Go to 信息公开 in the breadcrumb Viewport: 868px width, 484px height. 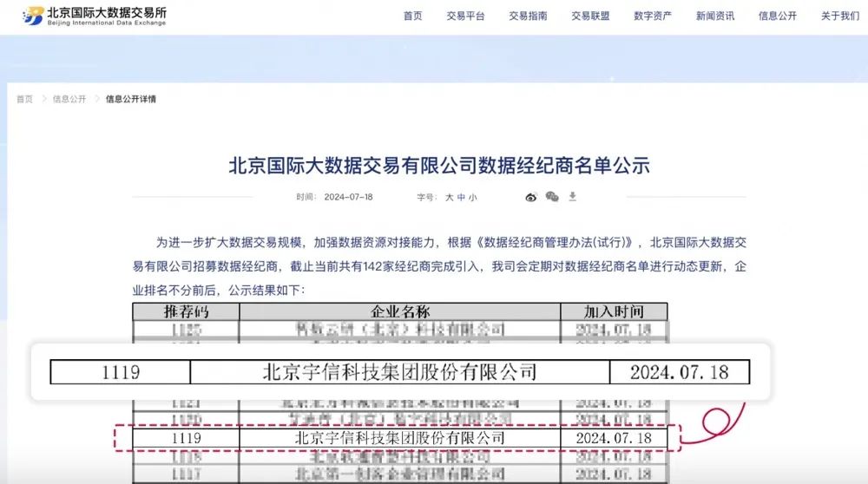click(x=69, y=99)
